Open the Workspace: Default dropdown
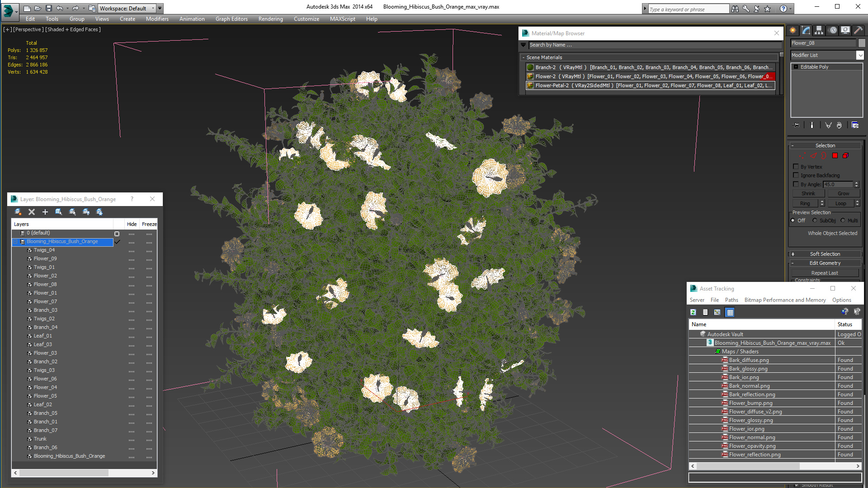 (x=127, y=8)
